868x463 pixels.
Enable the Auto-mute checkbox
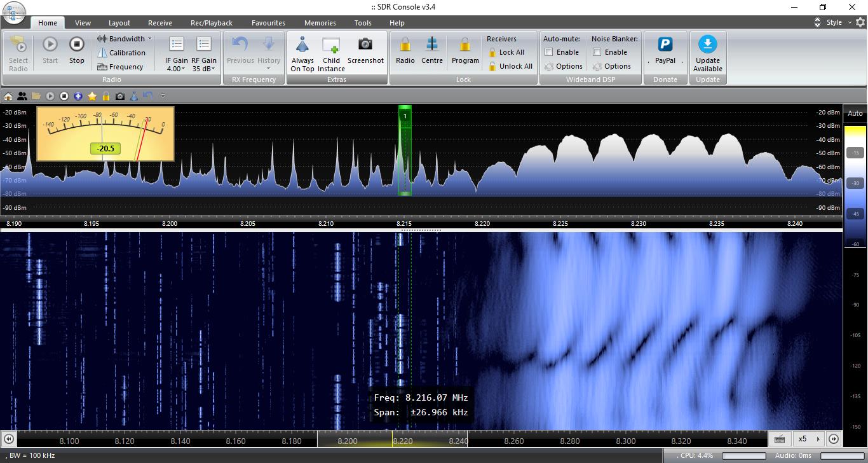pyautogui.click(x=549, y=52)
